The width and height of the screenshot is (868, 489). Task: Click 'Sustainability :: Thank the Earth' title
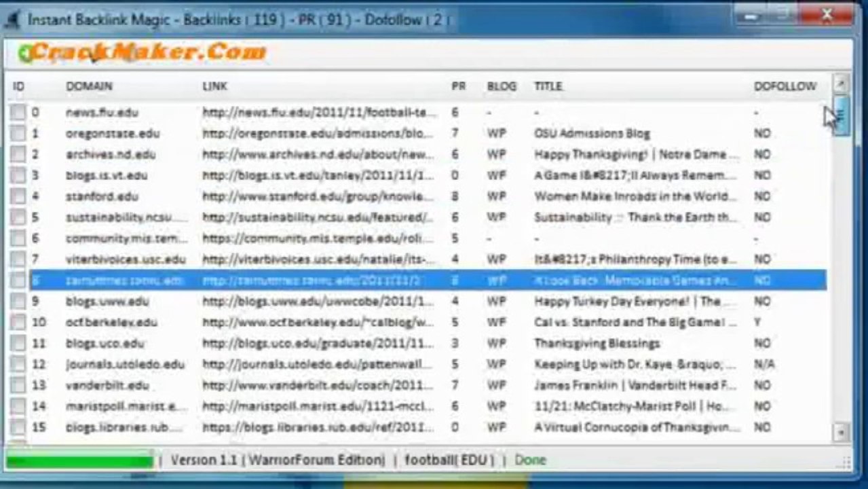coord(635,217)
